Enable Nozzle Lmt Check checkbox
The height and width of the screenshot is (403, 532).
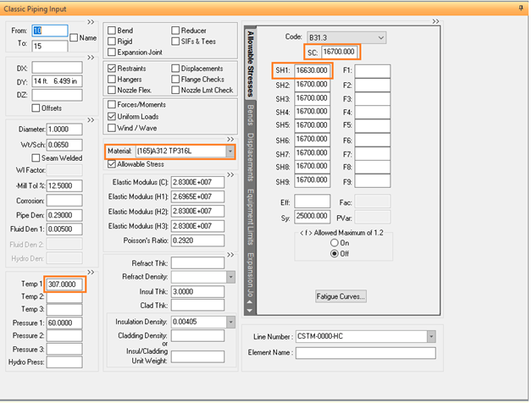(x=175, y=90)
